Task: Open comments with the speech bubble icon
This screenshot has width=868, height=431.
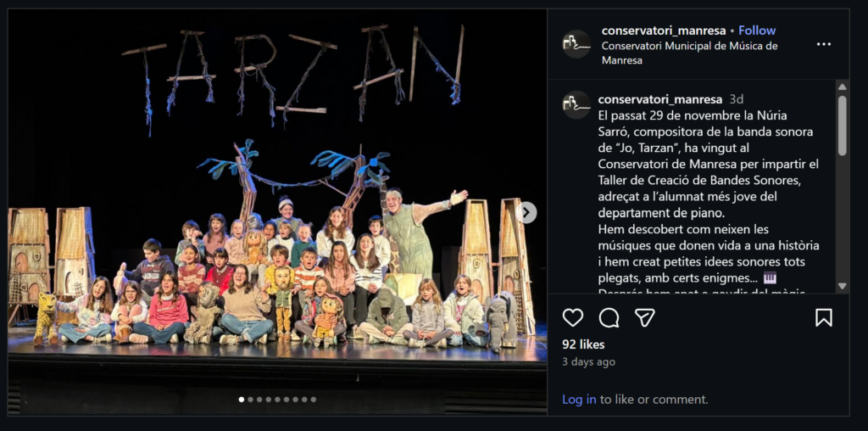Action: [x=609, y=317]
